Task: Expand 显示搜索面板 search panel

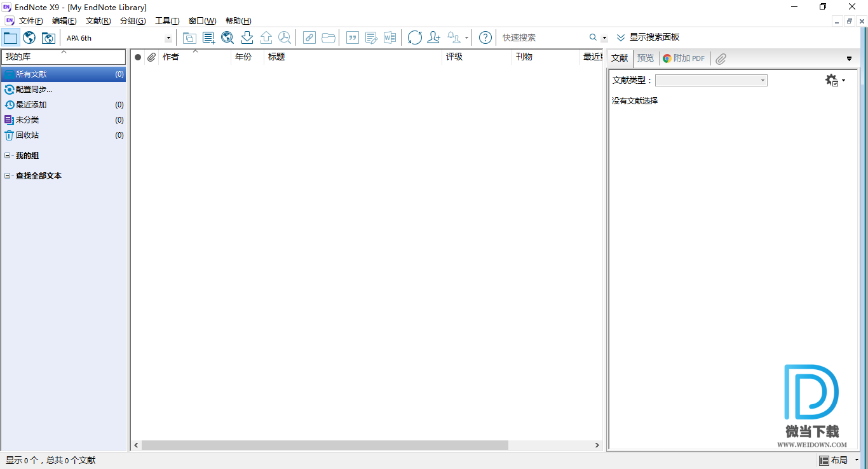Action: tap(648, 37)
